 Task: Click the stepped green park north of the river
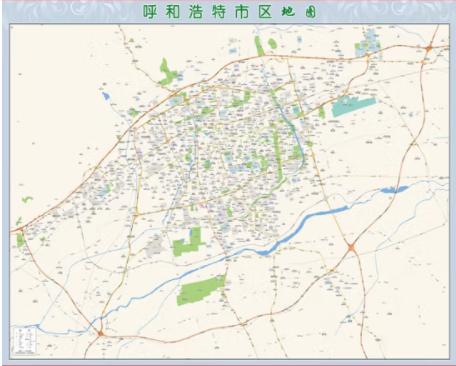188,242
